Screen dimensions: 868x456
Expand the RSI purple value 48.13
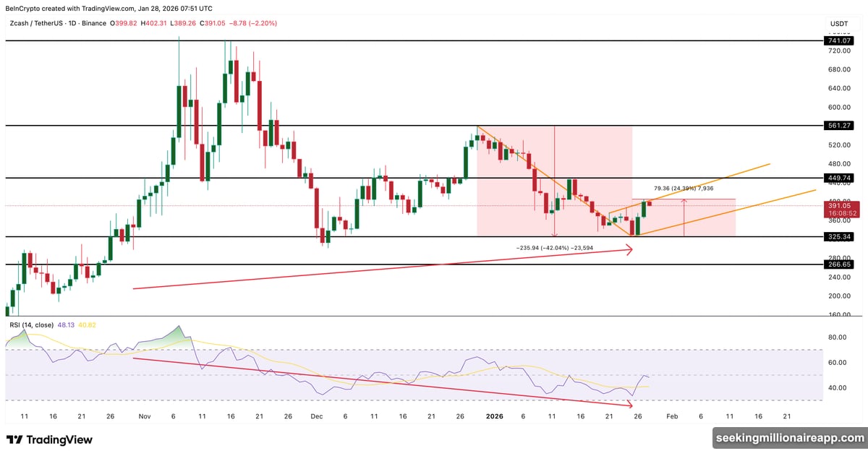click(65, 325)
